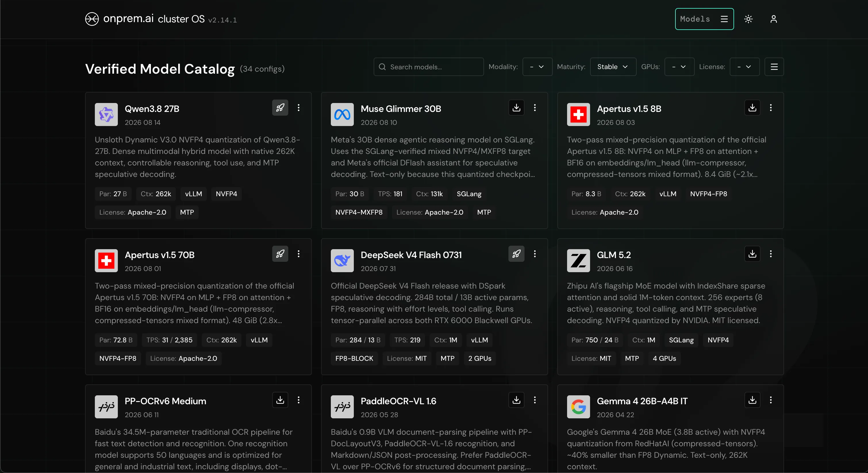
Task: Launch the Qwen3.8 27B model rocket icon
Action: pyautogui.click(x=280, y=108)
